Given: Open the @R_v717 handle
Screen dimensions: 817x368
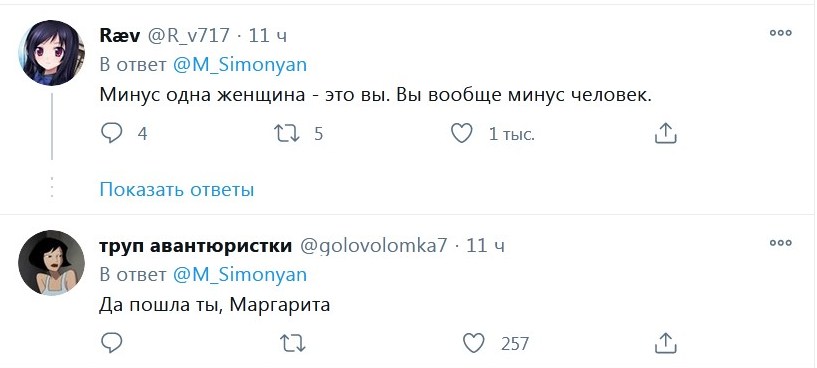Looking at the screenshot, I should (189, 35).
